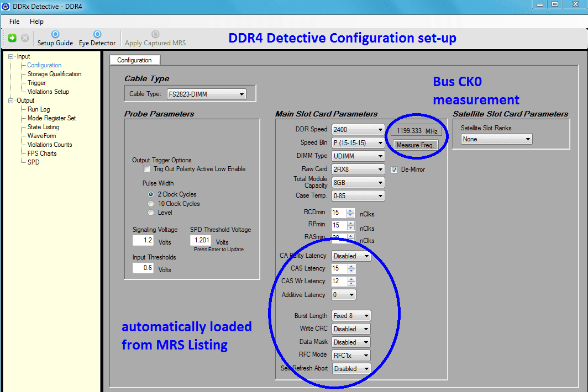Viewport: 588px width, 392px height.
Task: Click the Signaling Voltage input field
Action: (143, 240)
